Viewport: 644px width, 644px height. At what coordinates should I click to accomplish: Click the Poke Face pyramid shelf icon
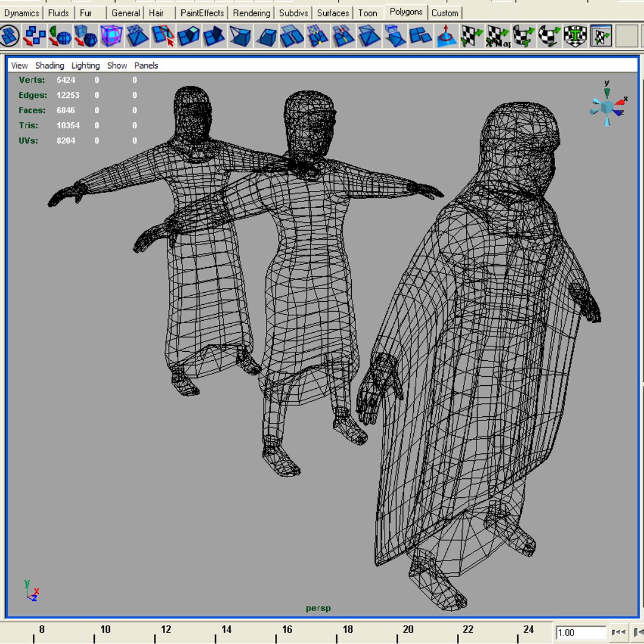tap(369, 36)
